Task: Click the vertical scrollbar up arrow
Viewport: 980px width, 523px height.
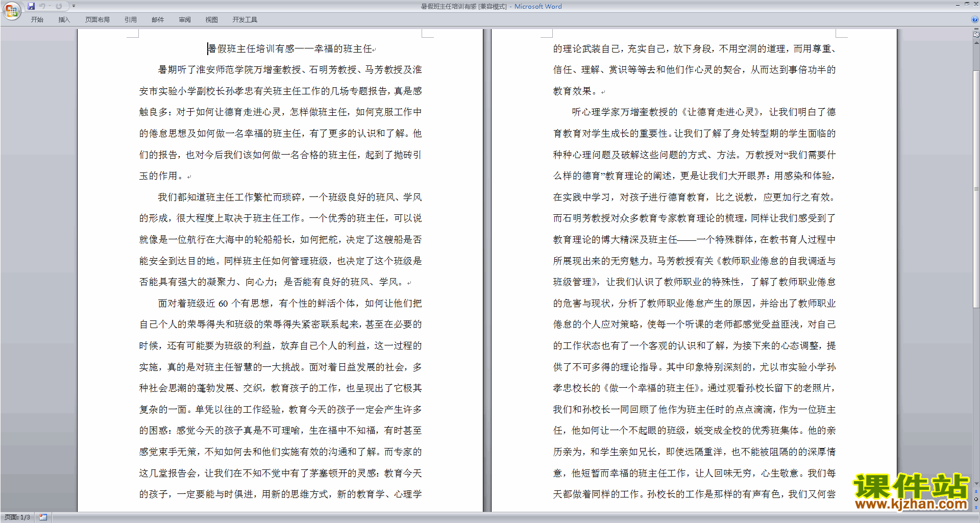Action: point(976,42)
